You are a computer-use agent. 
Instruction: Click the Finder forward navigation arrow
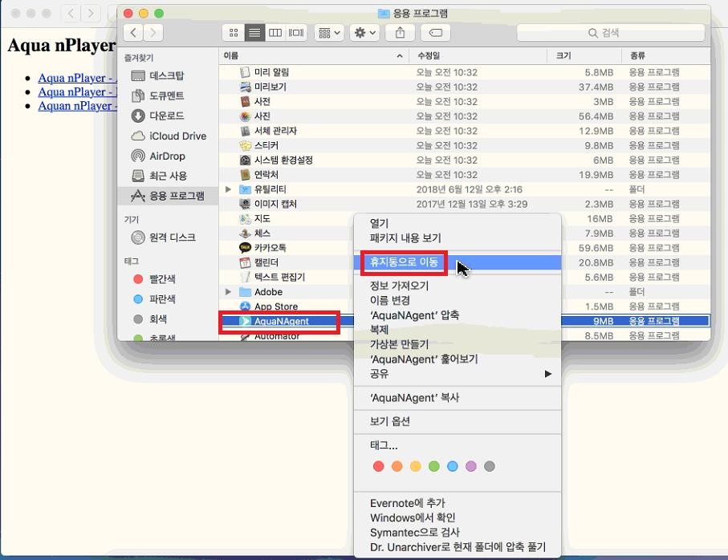[x=153, y=32]
